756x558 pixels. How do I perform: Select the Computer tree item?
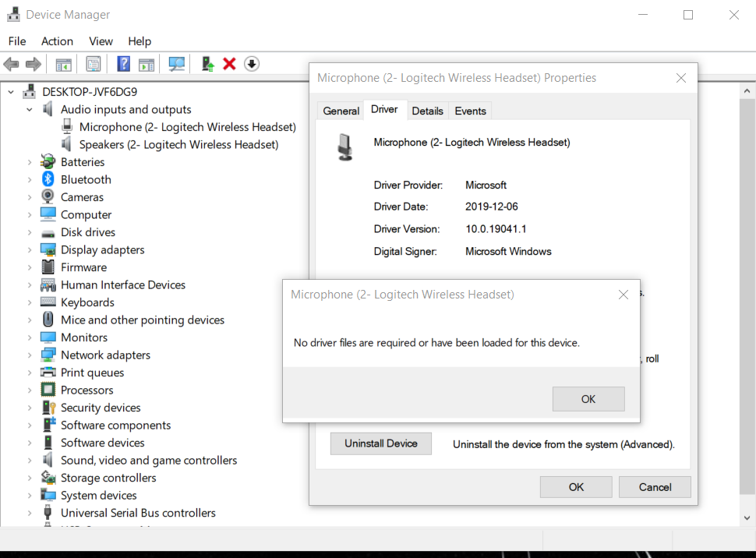[x=86, y=214]
